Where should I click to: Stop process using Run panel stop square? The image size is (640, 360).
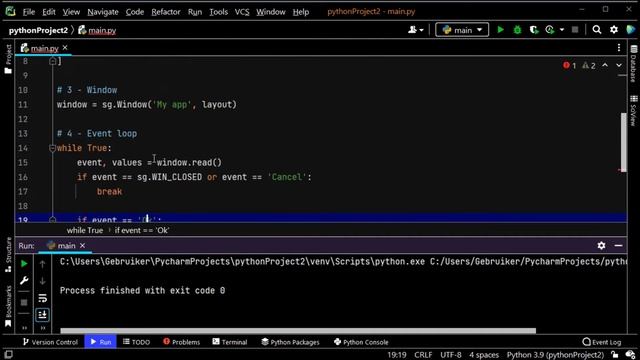(24, 302)
